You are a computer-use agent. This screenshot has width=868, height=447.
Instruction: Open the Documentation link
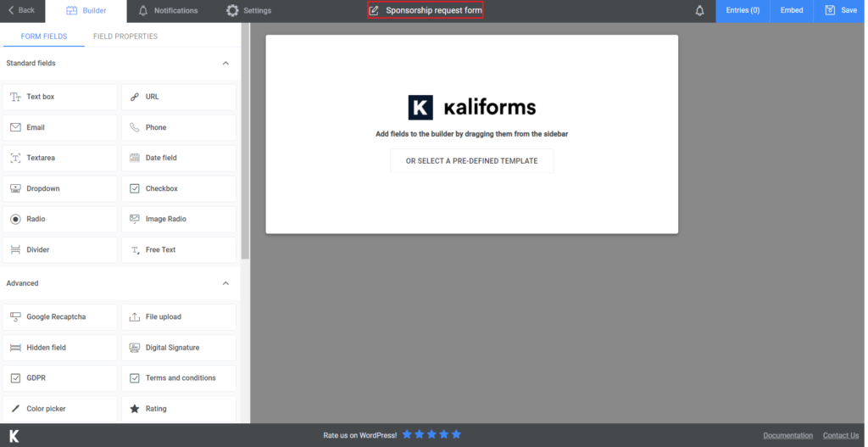(x=787, y=435)
